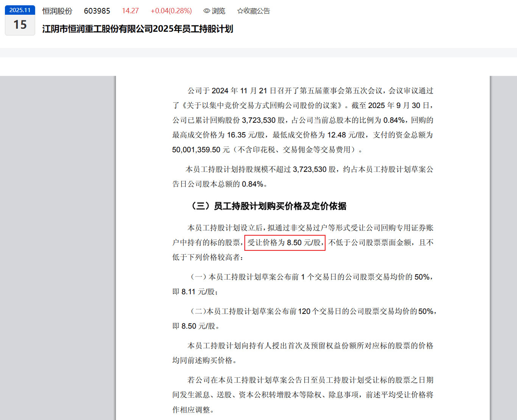The height and width of the screenshot is (420, 517).
Task: Click the line 均同前述购买价格
Action: coord(202,361)
